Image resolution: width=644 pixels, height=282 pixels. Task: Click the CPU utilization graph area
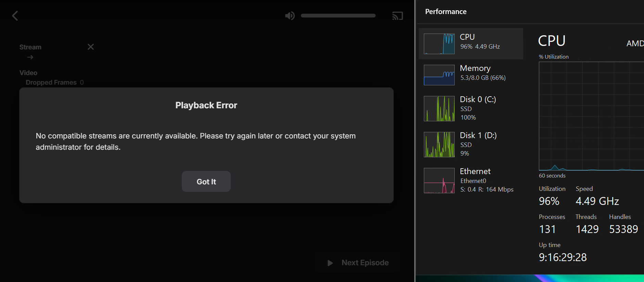point(591,116)
